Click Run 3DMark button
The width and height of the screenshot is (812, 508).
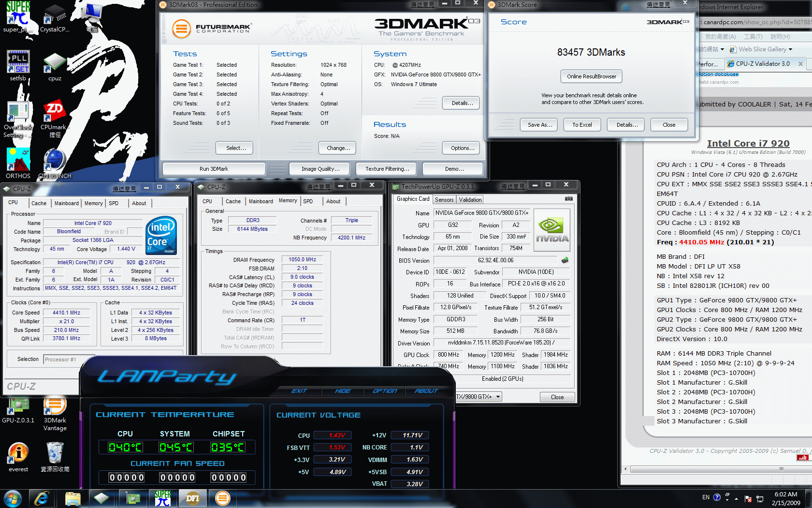pos(214,169)
